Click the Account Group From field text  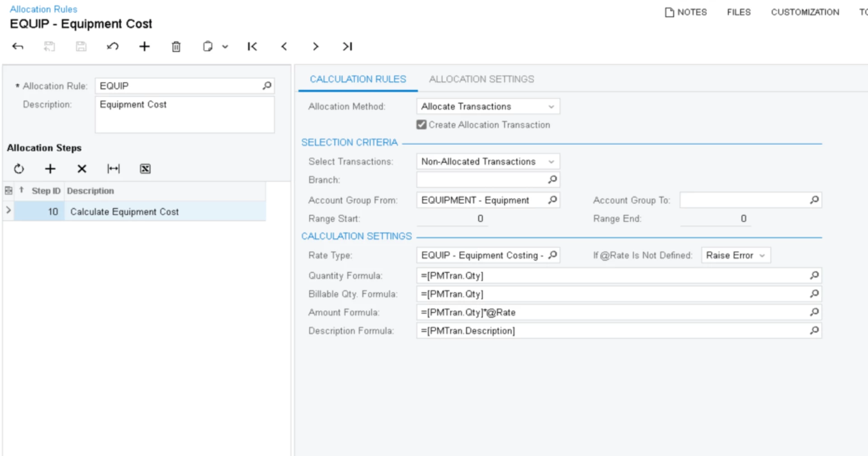[x=475, y=200]
